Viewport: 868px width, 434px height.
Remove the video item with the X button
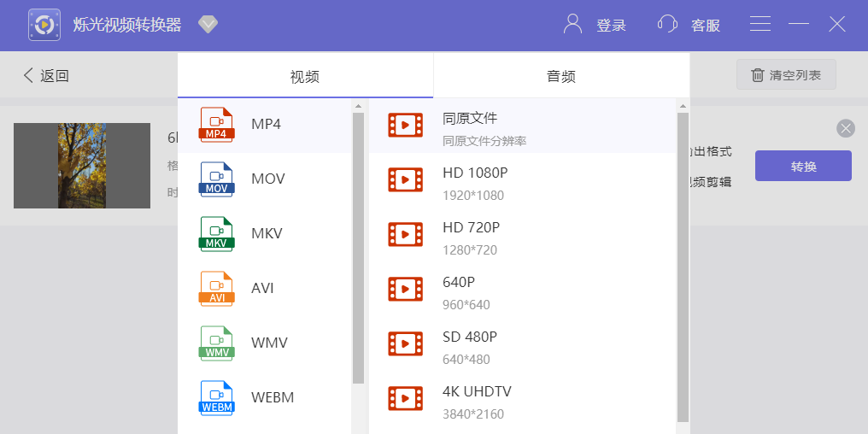(846, 128)
